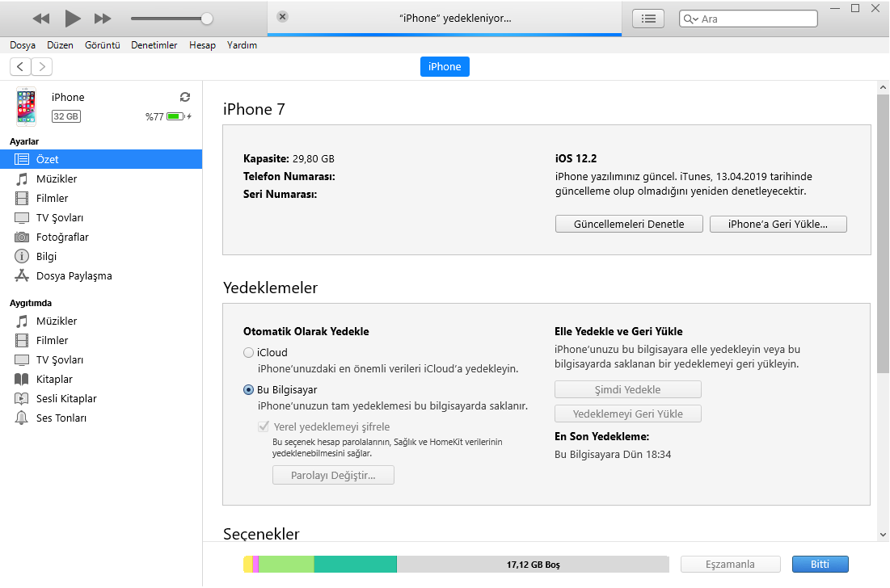This screenshot has height=588, width=890.
Task: Toggle the Yerel yedeklemeyi şifrele checkbox
Action: tap(264, 426)
